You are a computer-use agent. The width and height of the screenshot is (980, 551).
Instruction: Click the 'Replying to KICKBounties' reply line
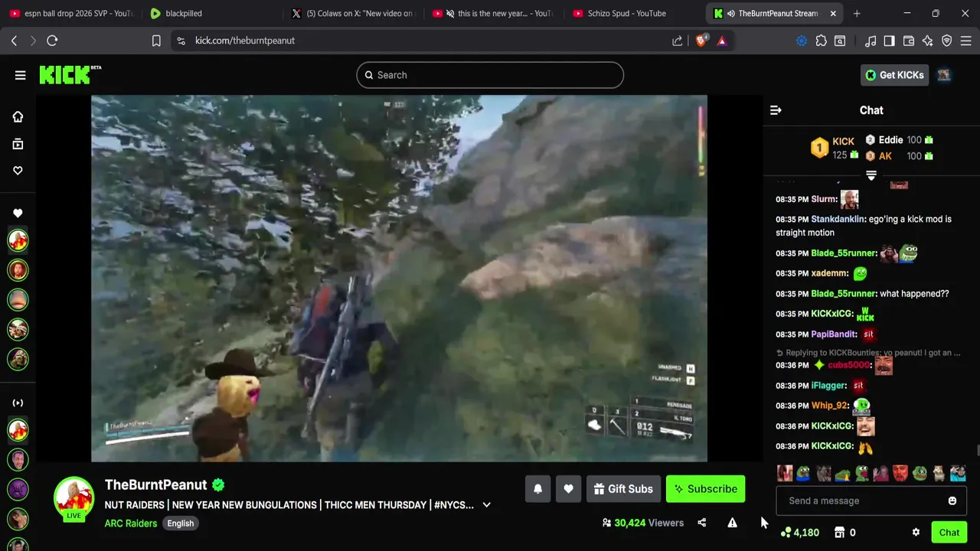868,353
